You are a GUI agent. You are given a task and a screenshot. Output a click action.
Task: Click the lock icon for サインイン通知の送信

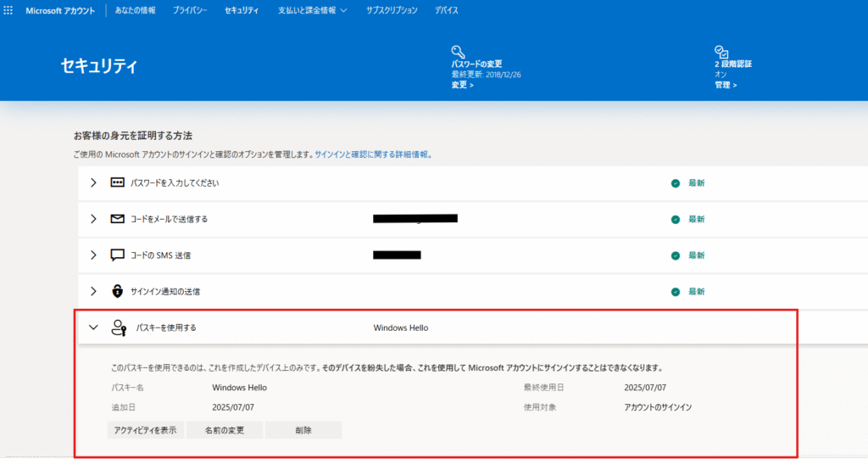point(117,291)
